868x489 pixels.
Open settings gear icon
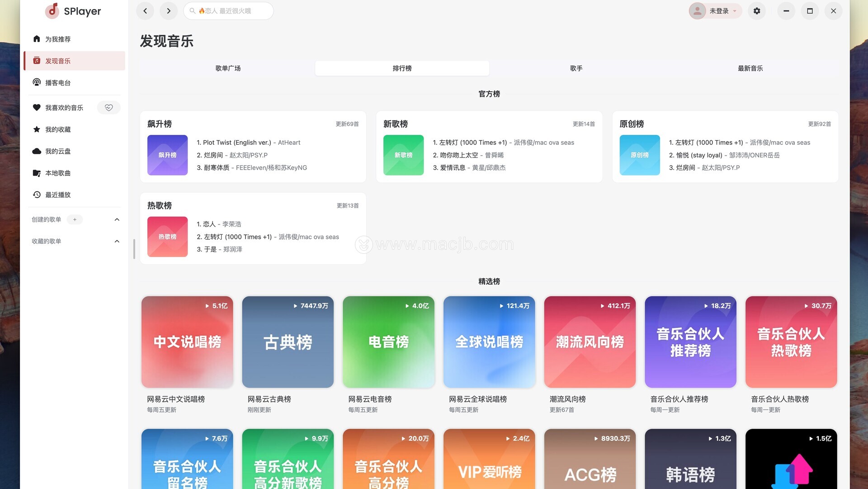(x=756, y=11)
